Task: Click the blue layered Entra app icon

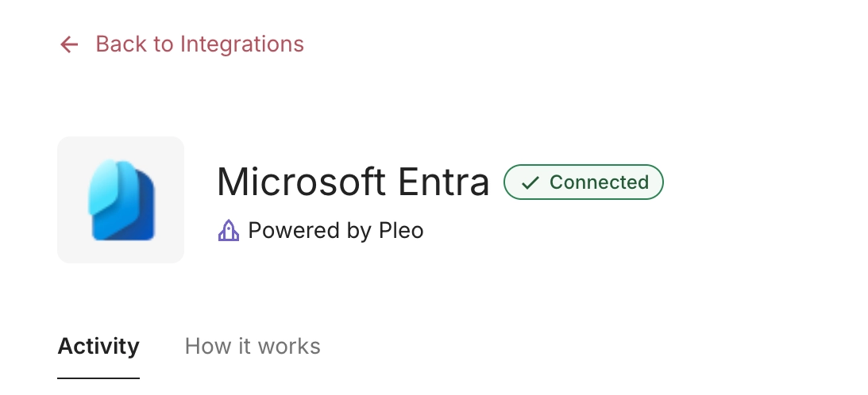Action: (121, 199)
